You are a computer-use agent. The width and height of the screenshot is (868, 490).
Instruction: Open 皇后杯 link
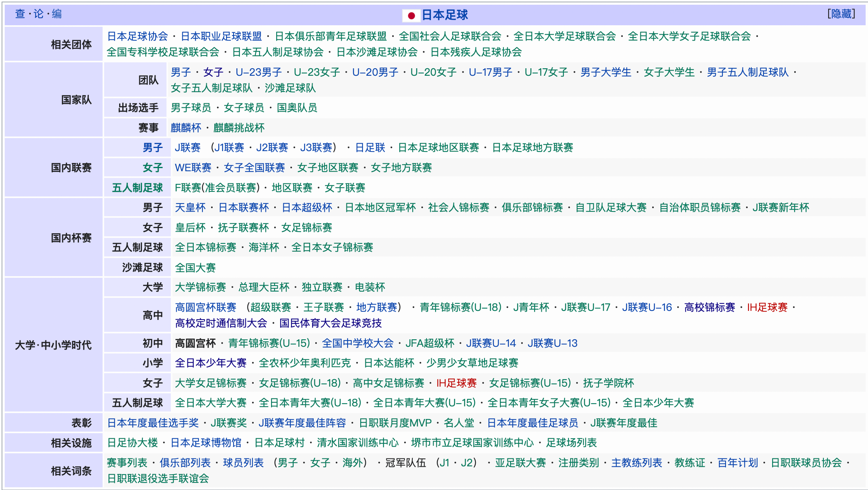190,228
